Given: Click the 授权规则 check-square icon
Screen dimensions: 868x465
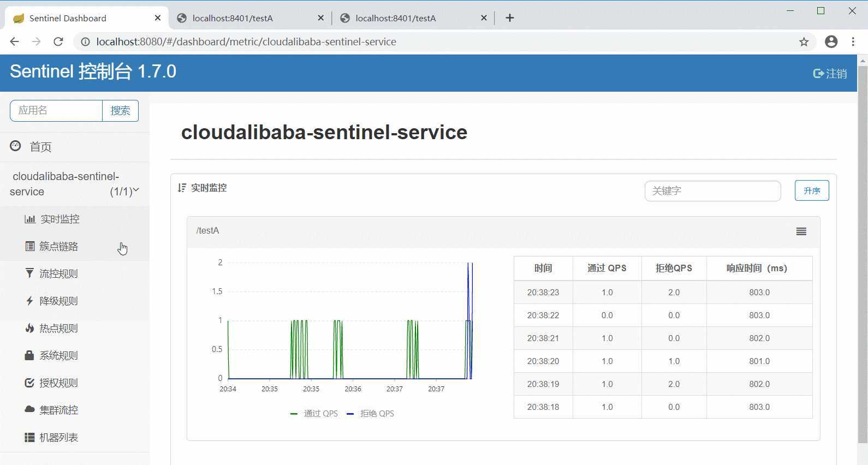Looking at the screenshot, I should (x=29, y=383).
